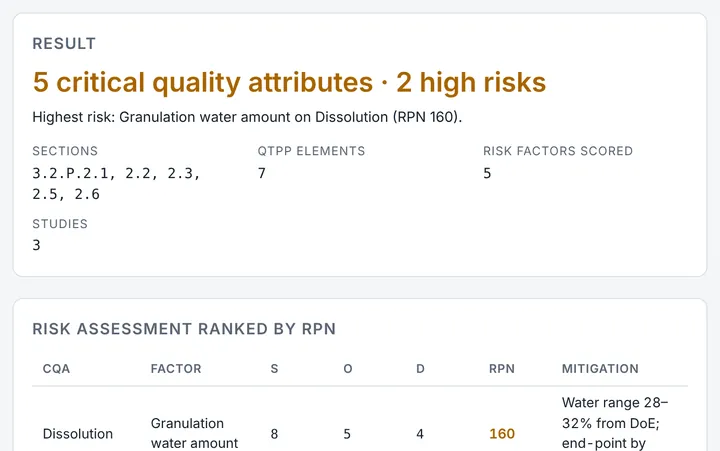This screenshot has width=720, height=451.
Task: Click the 'Highest risk: Granulation water amount' sentence
Action: [247, 117]
